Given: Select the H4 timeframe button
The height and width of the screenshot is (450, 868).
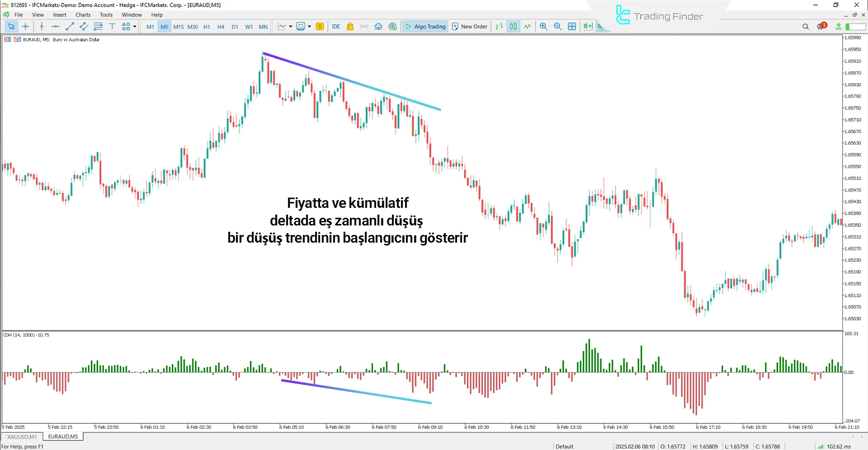Looking at the screenshot, I should pos(221,27).
